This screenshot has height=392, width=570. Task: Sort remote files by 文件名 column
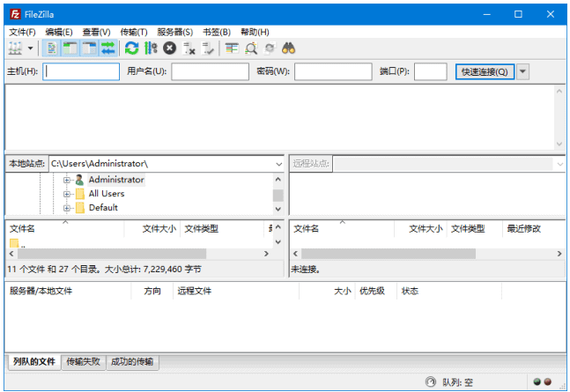[342, 229]
